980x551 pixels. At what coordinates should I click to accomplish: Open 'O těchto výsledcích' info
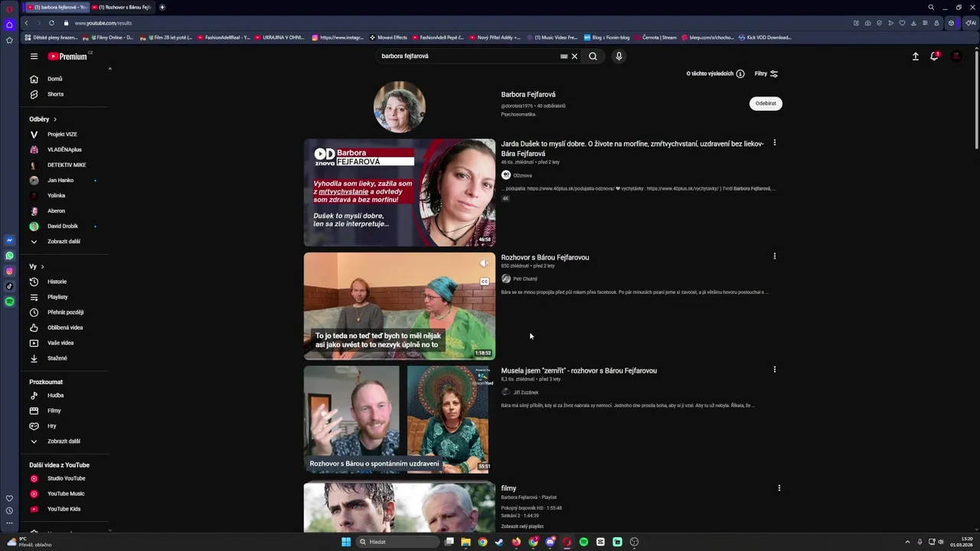[715, 73]
